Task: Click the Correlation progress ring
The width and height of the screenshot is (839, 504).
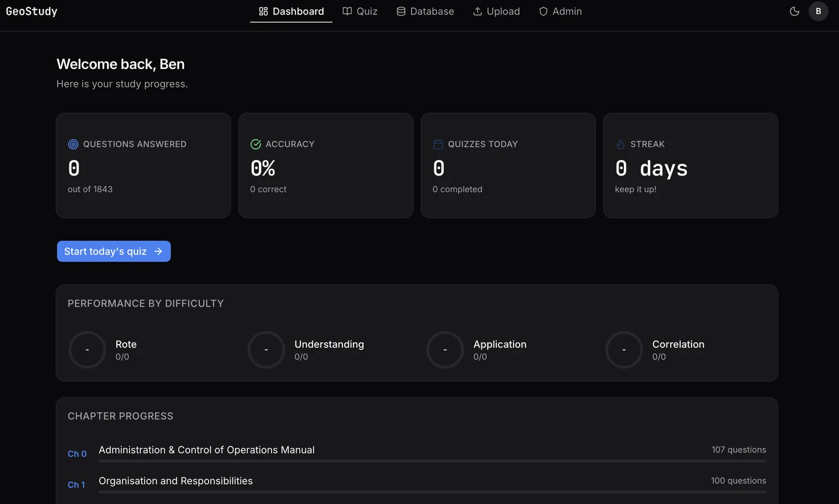Action: pyautogui.click(x=624, y=350)
